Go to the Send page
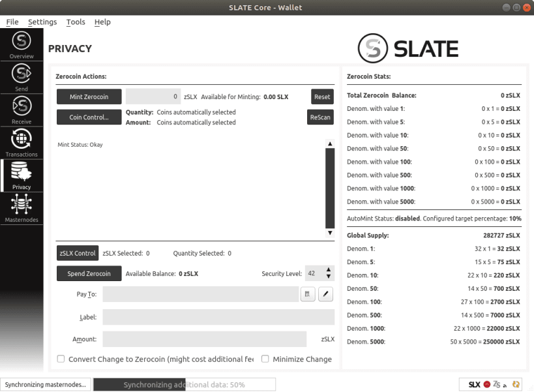Screen dimensions: 534x392 tap(22, 78)
